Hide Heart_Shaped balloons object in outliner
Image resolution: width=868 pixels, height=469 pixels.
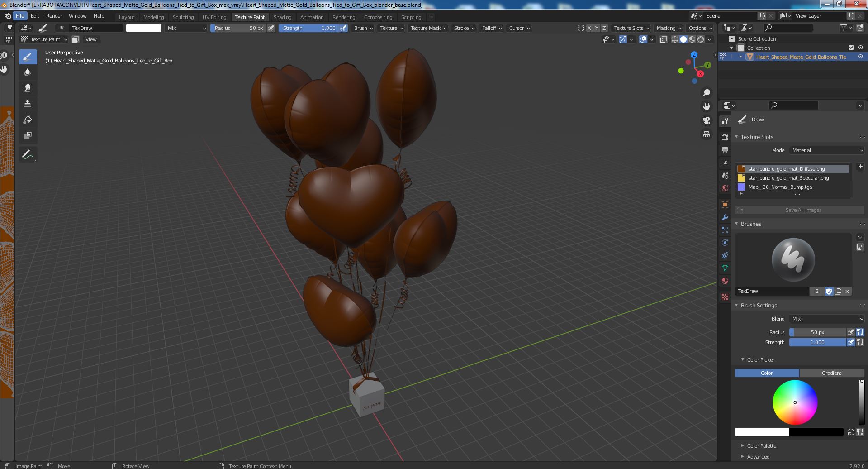coord(860,57)
